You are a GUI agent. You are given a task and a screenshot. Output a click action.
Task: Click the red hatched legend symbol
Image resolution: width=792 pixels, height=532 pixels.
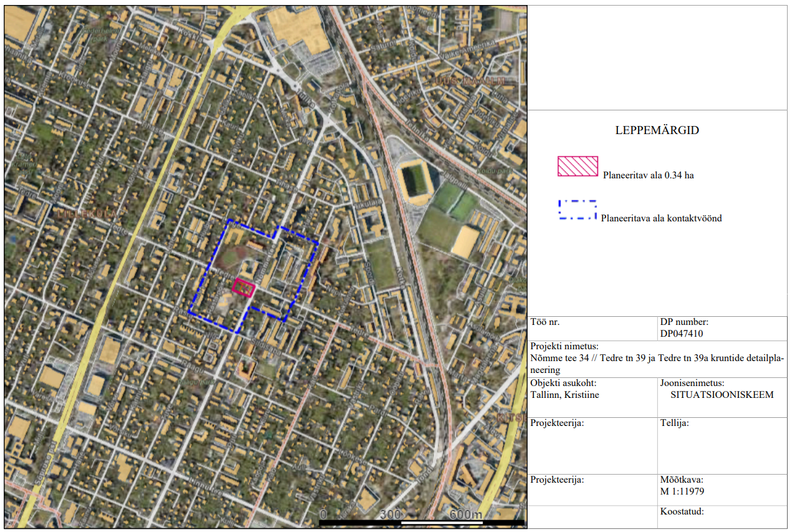[x=577, y=167]
